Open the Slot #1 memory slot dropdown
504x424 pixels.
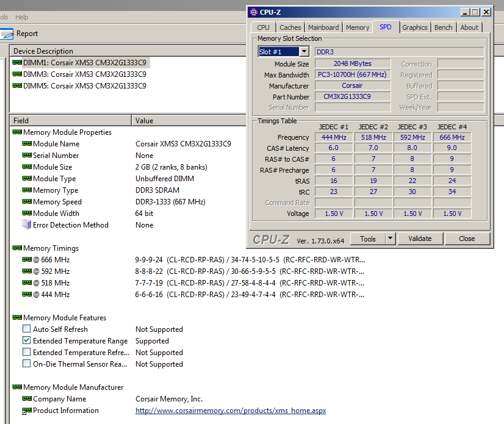[304, 51]
